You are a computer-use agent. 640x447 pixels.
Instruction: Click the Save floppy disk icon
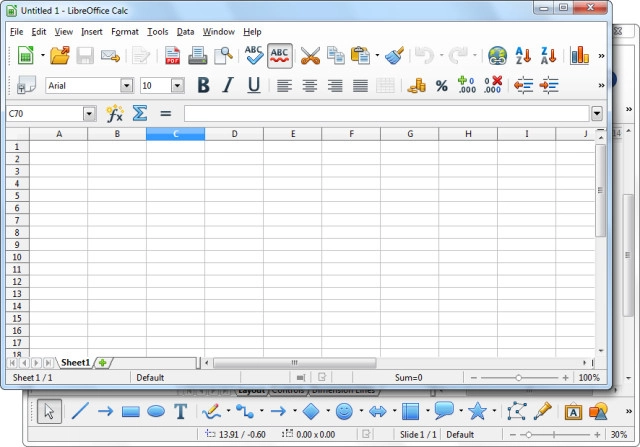[x=85, y=56]
